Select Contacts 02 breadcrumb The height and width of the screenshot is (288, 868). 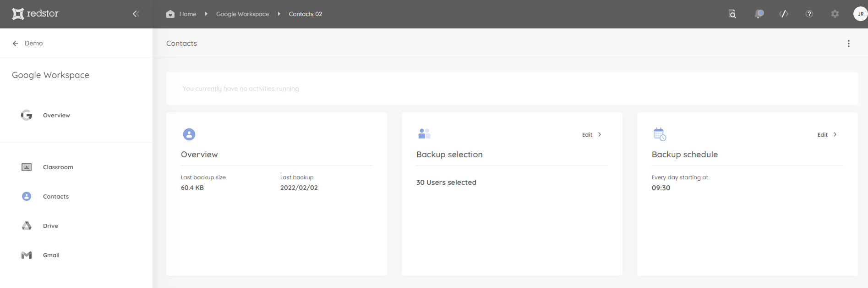(x=306, y=14)
